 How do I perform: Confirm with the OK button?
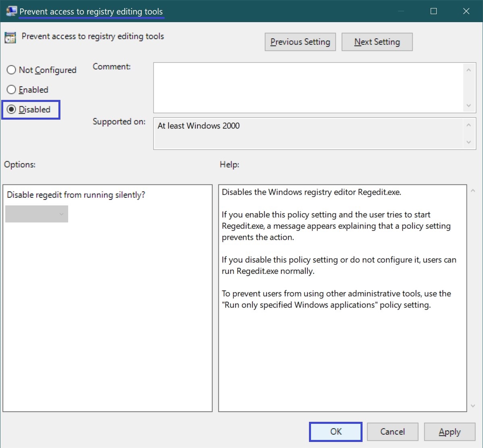pos(336,431)
